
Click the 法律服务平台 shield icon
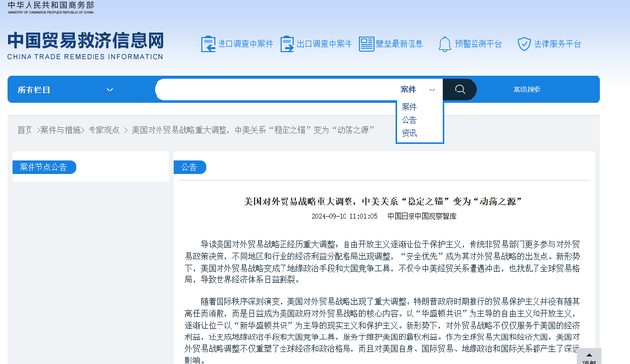point(524,44)
